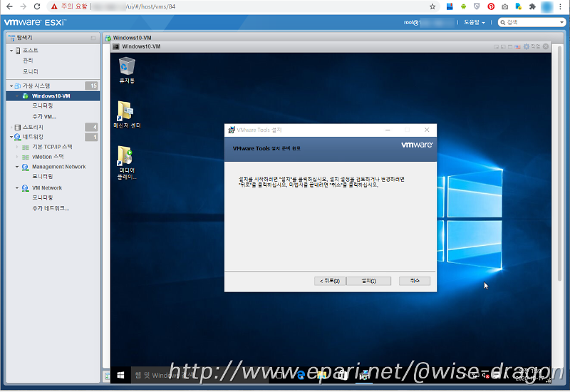Select the 휴지통 recycle bin icon
Viewport: 570px width, 392px height.
point(127,70)
